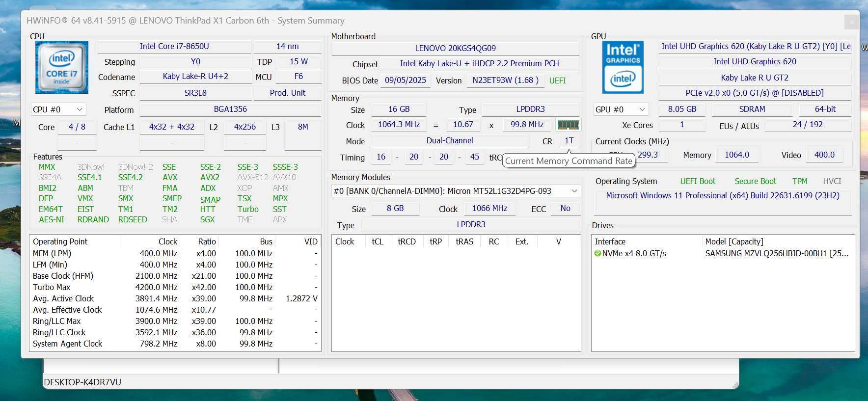This screenshot has width=868, height=401.
Task: Click the Prod. Unit field
Action: [288, 93]
